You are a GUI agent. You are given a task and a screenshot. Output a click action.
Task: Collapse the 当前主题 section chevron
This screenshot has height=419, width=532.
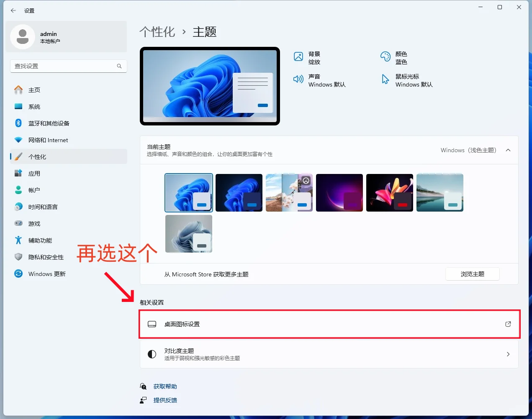coord(508,150)
